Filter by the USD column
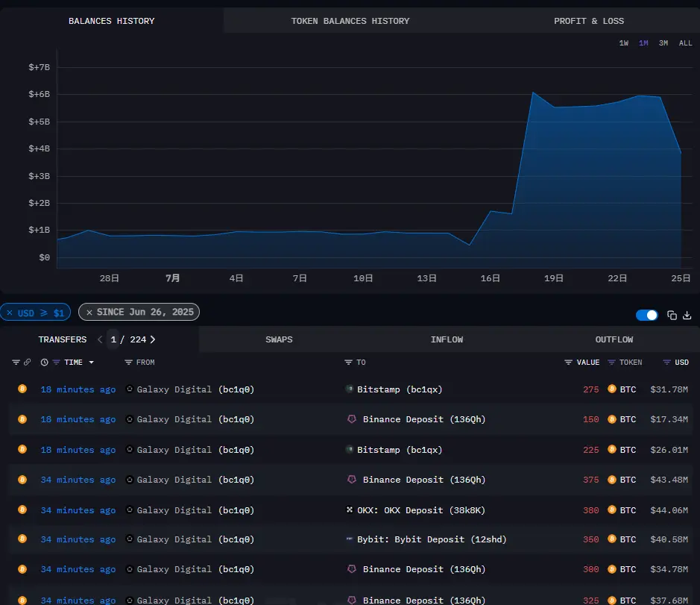This screenshot has height=605, width=700. pyautogui.click(x=666, y=363)
